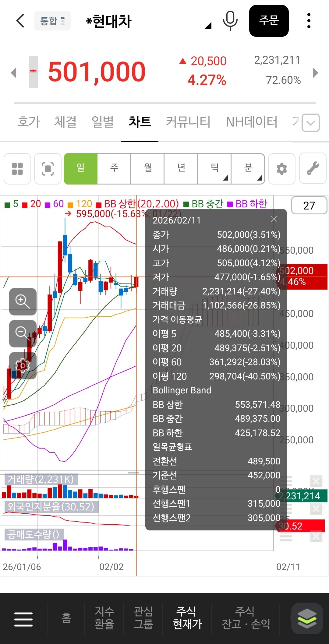Open the 커뮤니티 tab
Image resolution: width=329 pixels, height=644 pixels.
point(188,122)
